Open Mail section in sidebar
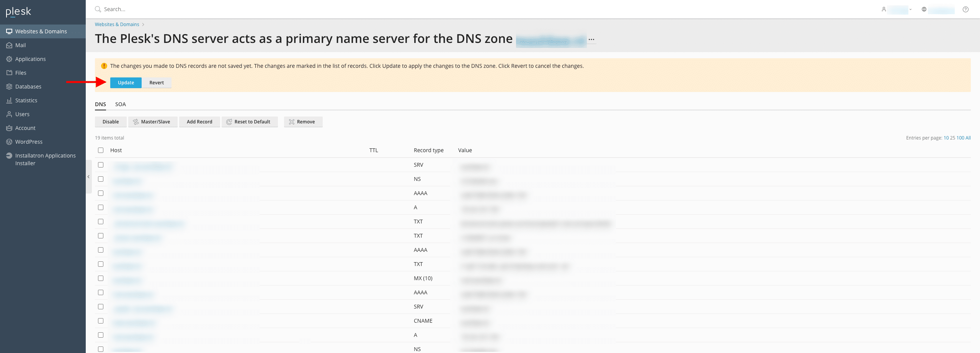The width and height of the screenshot is (980, 353). pyautogui.click(x=43, y=45)
